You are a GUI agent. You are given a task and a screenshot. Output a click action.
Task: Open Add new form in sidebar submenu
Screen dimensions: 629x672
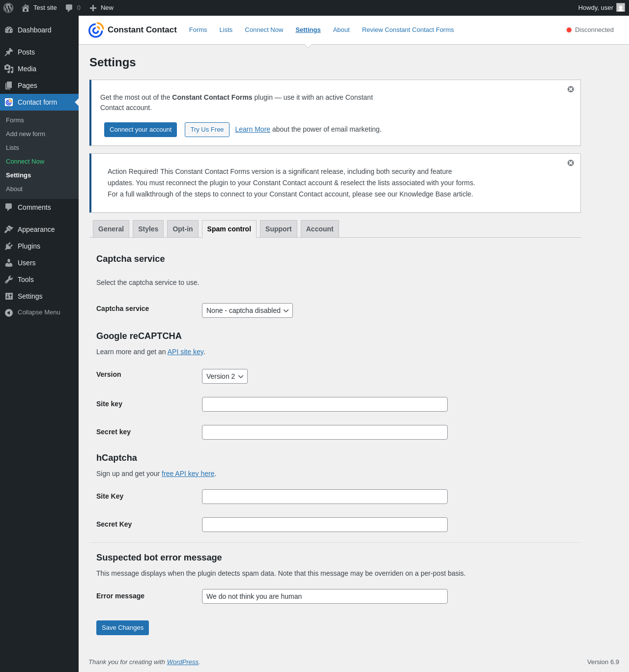point(26,134)
